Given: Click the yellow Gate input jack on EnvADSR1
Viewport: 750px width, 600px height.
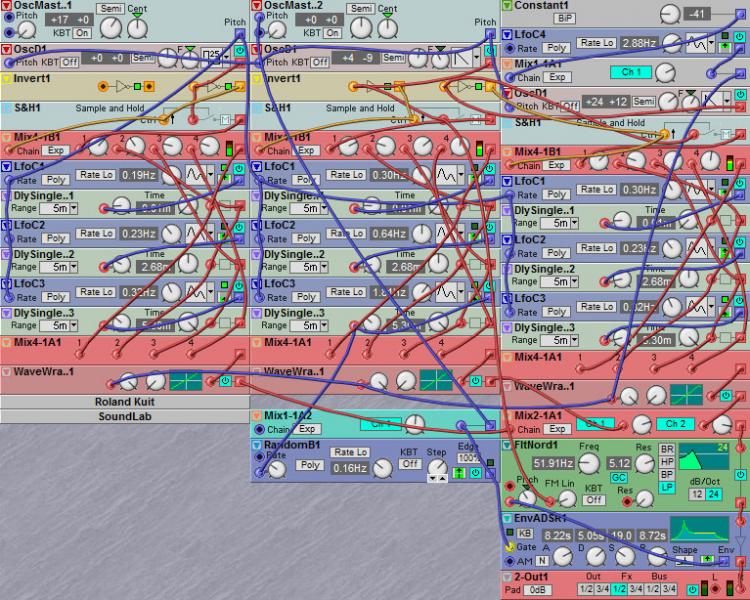Looking at the screenshot, I should (x=509, y=546).
